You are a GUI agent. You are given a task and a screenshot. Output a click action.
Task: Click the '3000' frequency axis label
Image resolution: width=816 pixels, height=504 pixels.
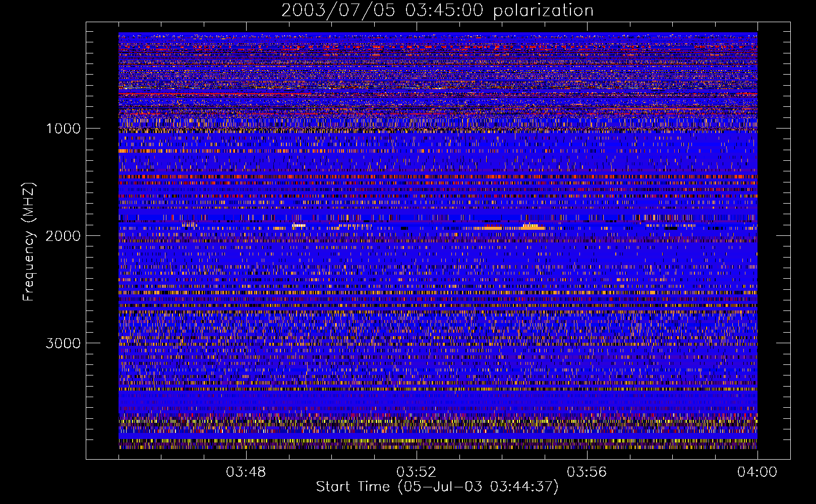click(63, 343)
